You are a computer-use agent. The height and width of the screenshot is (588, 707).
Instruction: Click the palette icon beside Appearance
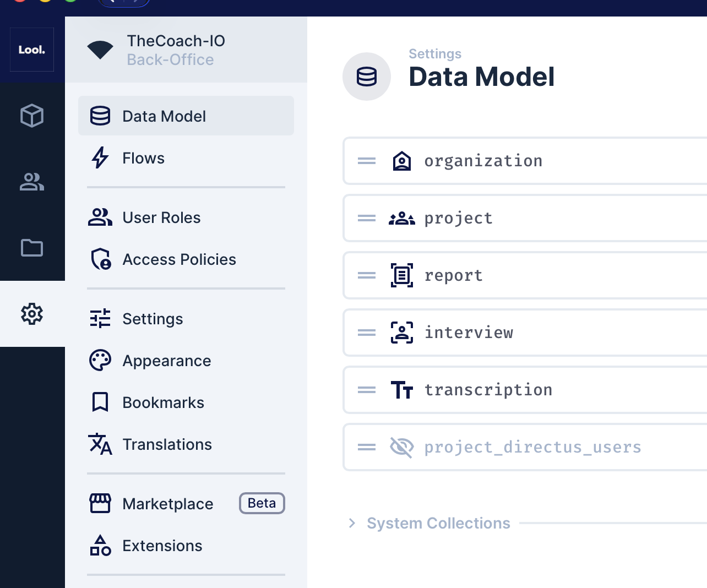[x=100, y=361]
